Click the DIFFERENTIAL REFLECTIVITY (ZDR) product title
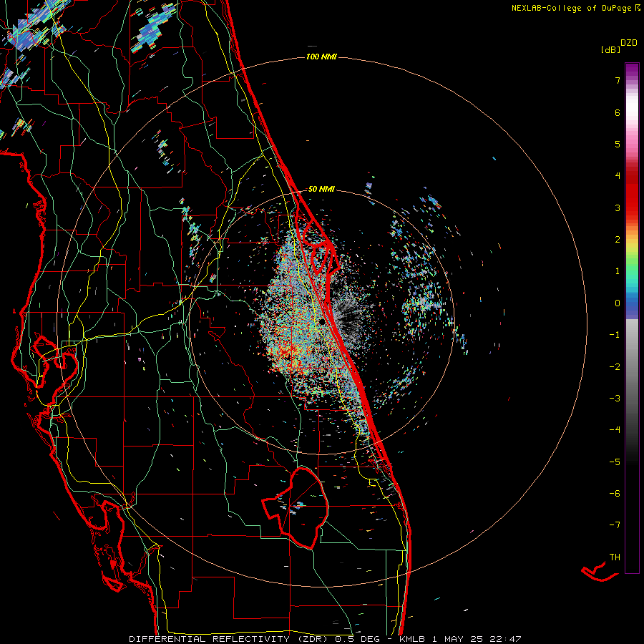The width and height of the screenshot is (644, 644). pyautogui.click(x=228, y=639)
